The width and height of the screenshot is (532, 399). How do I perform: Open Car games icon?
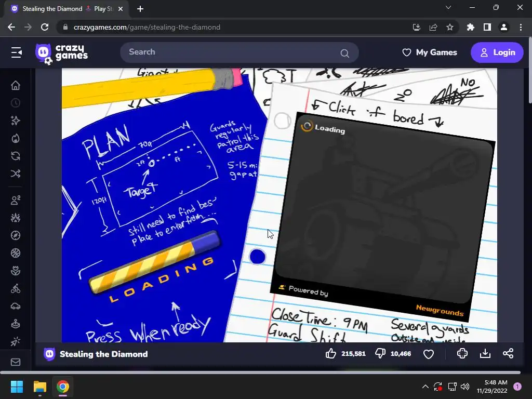point(16,306)
